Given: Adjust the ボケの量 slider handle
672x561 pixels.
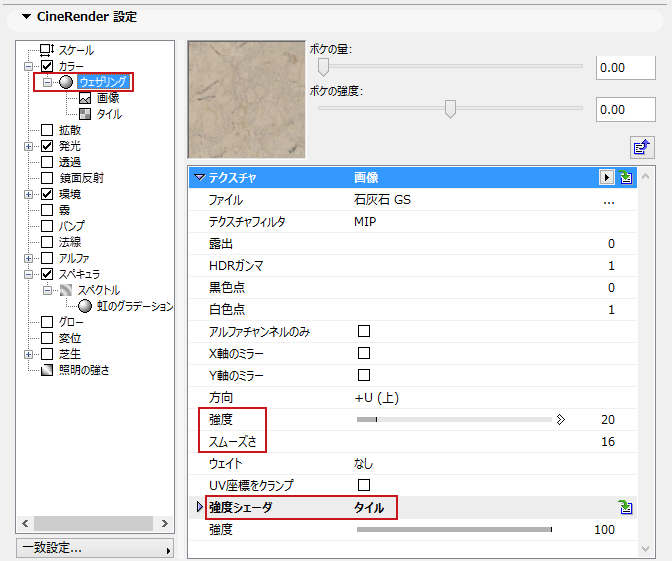Looking at the screenshot, I should [x=324, y=67].
